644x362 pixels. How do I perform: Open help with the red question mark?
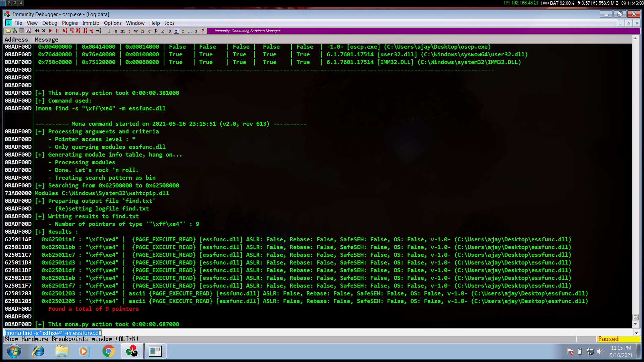[x=203, y=31]
